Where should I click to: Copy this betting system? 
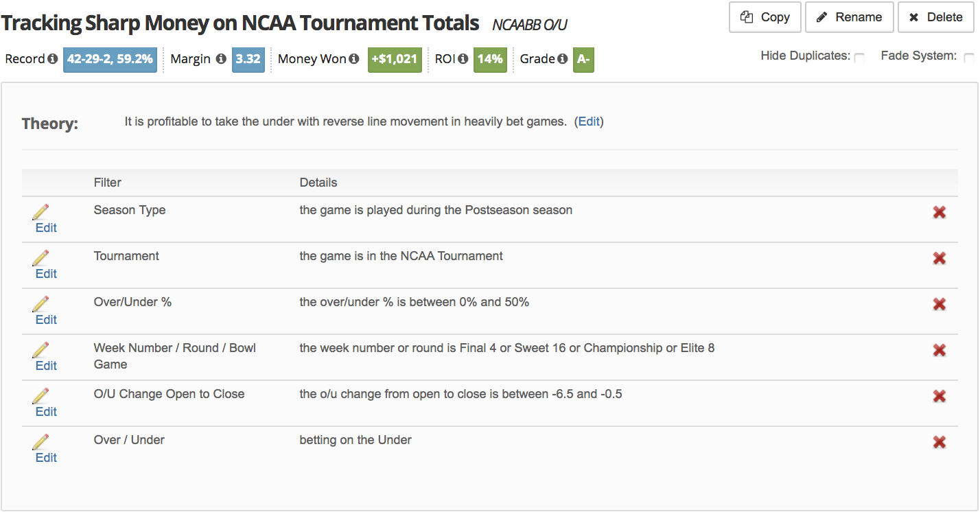pos(765,17)
